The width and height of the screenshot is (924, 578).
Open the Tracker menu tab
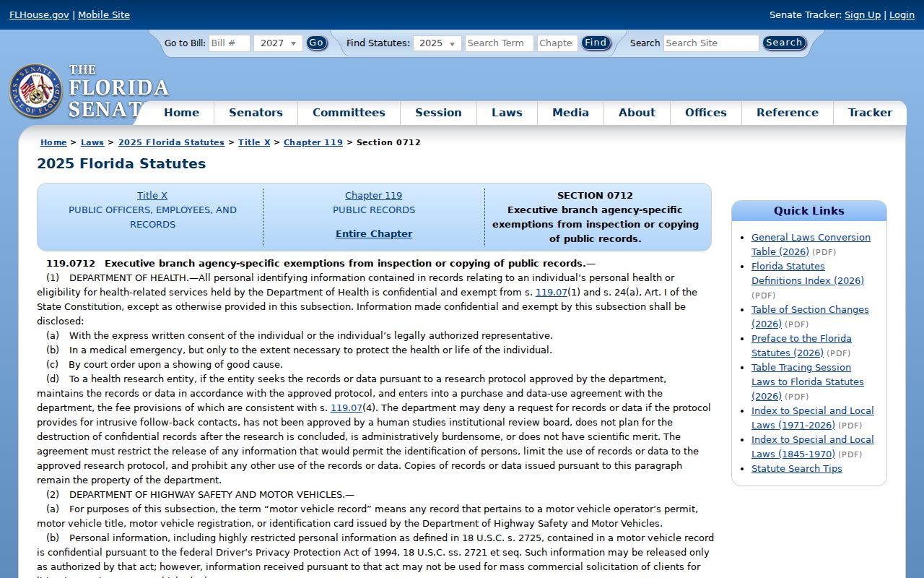click(870, 113)
